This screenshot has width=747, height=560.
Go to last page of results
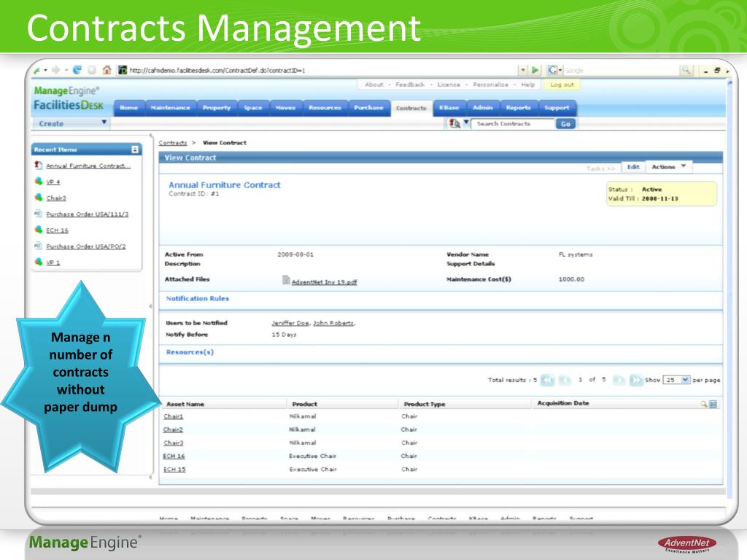click(x=635, y=379)
